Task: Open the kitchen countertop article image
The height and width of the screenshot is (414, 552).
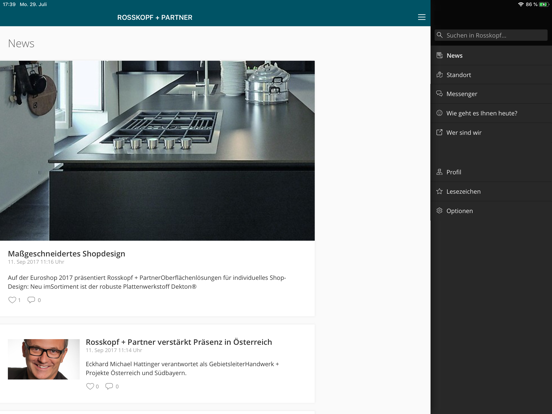Action: [157, 150]
